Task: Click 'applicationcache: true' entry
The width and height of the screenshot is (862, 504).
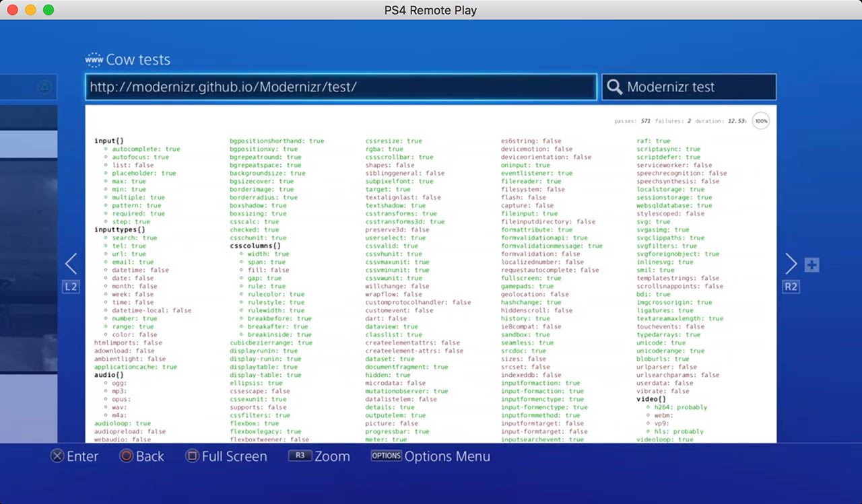Action: point(135,367)
